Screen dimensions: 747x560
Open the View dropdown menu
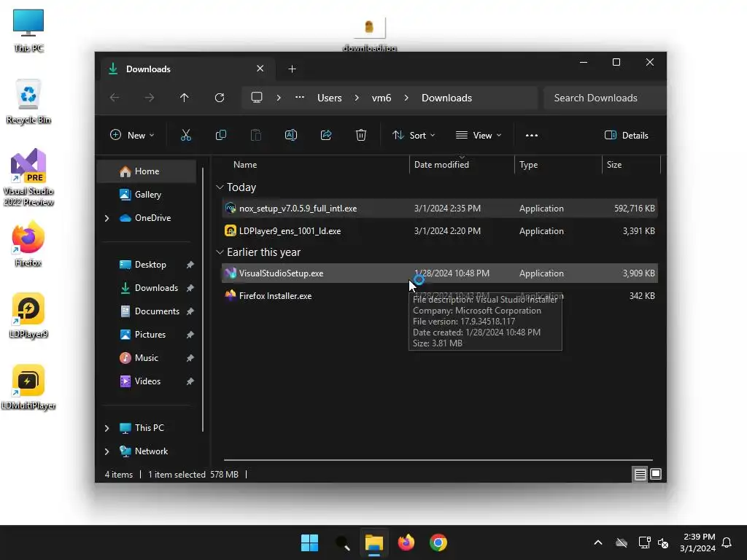click(479, 135)
